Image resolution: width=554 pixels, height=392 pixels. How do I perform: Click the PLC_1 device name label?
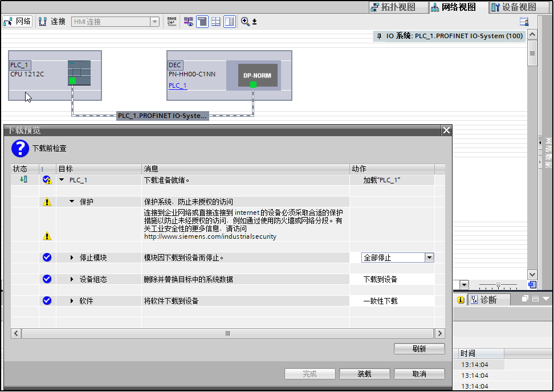click(x=20, y=65)
